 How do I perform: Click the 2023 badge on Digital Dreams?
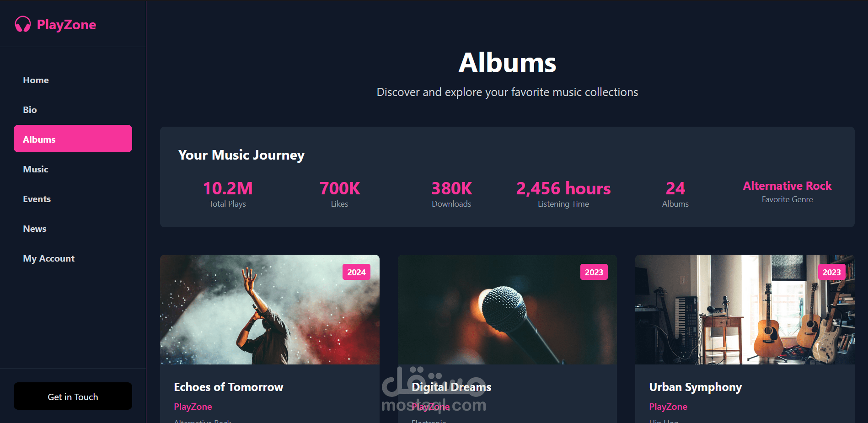pos(594,272)
